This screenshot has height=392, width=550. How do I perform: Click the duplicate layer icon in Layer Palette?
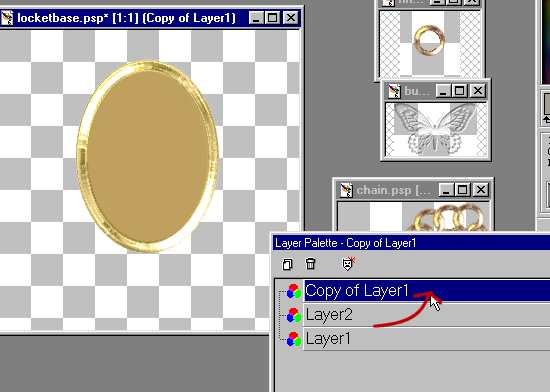287,264
